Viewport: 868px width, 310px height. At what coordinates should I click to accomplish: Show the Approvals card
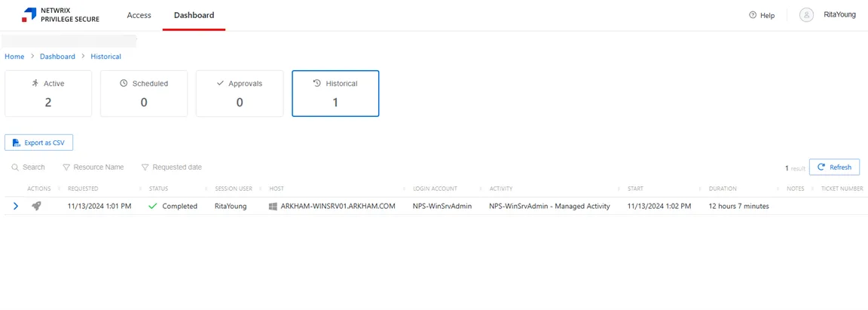tap(240, 94)
